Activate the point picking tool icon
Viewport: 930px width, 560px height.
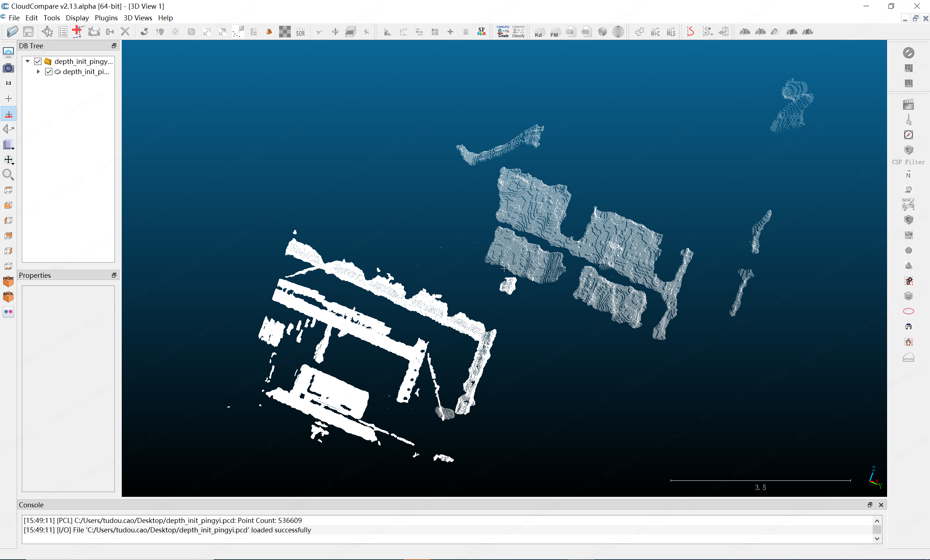47,32
